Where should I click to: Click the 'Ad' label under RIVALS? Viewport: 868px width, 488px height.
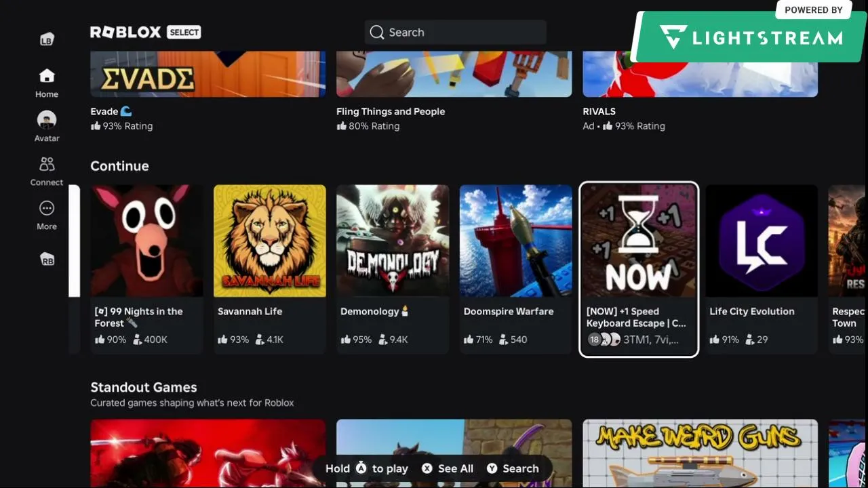pyautogui.click(x=589, y=126)
